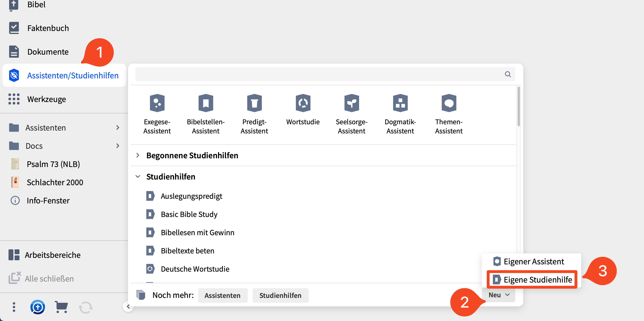Open the three-dot more menu
The width and height of the screenshot is (644, 321).
point(14,307)
